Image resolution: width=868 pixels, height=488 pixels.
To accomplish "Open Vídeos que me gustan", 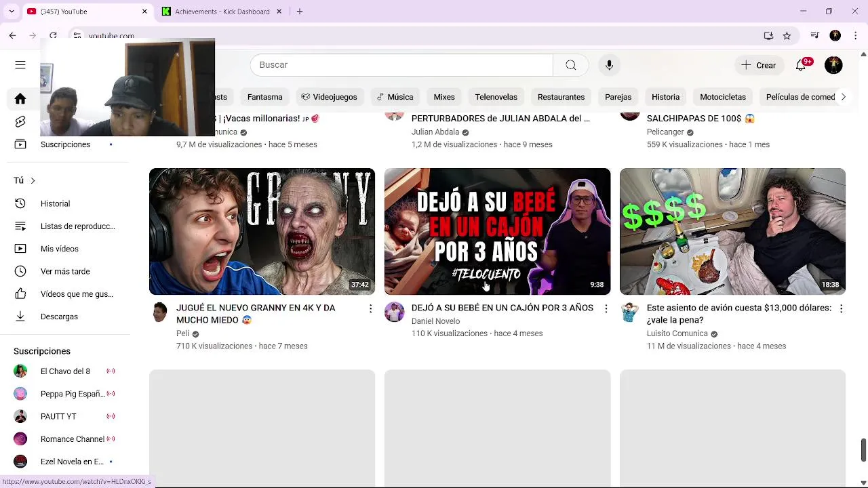I will 64,294.
